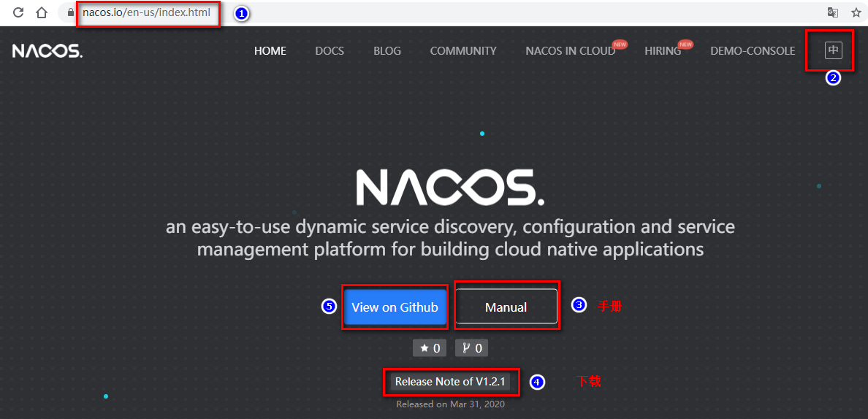The height and width of the screenshot is (419, 868).
Task: Click the Nacos logo in the navbar
Action: point(47,51)
